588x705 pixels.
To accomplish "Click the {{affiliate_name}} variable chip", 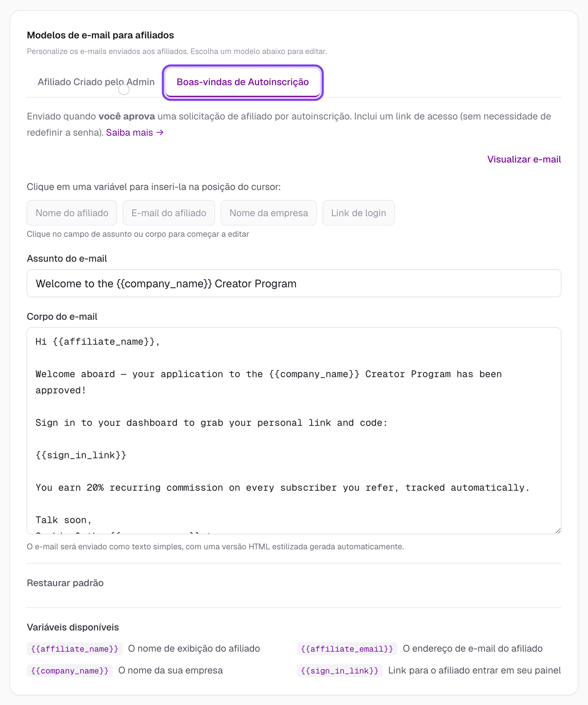I will tap(75, 649).
